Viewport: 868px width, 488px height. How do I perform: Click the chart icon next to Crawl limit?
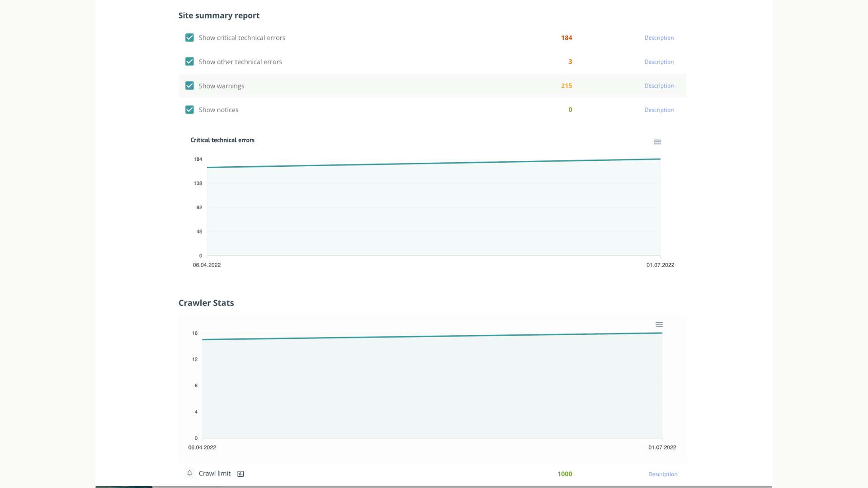(x=241, y=474)
